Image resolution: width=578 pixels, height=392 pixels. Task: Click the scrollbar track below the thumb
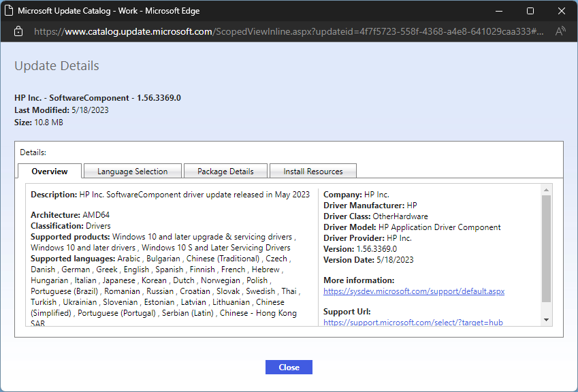546,308
